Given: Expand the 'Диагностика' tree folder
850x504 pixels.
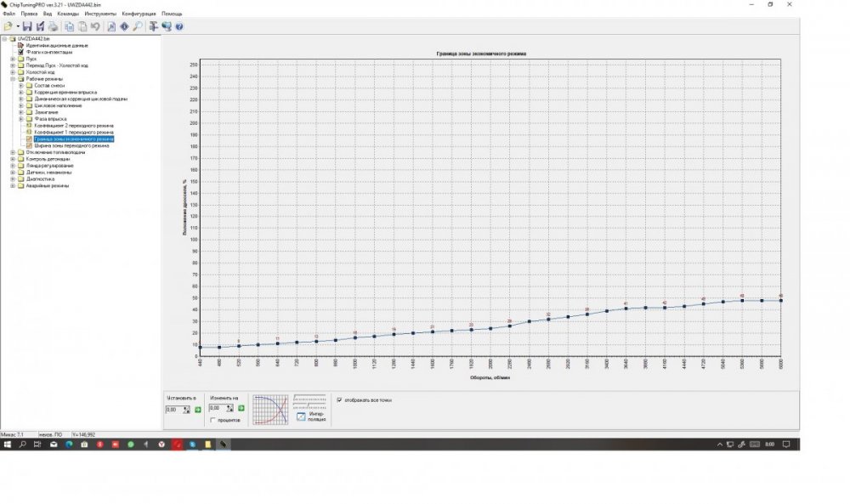Looking at the screenshot, I should [x=12, y=179].
